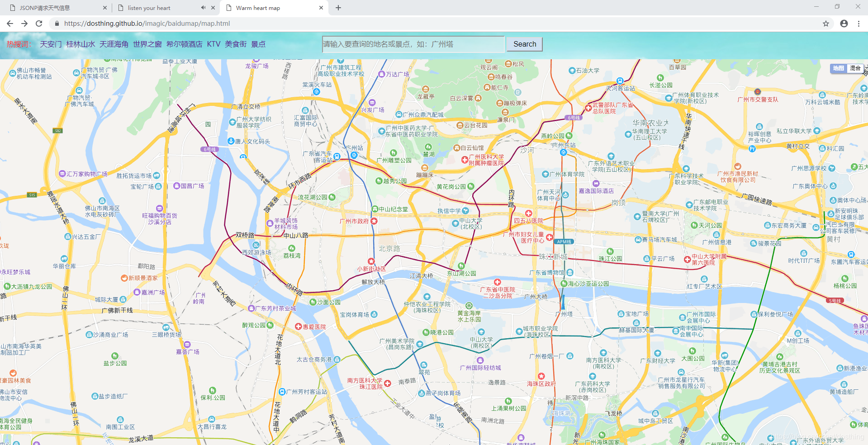Click the 汇万家购物广场 shopping icon
The width and height of the screenshot is (868, 445).
point(62,174)
